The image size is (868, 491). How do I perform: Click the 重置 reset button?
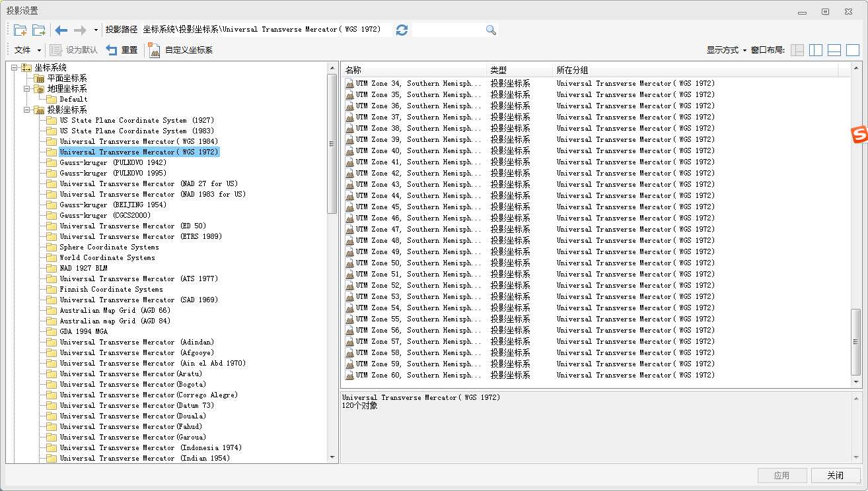coord(122,50)
